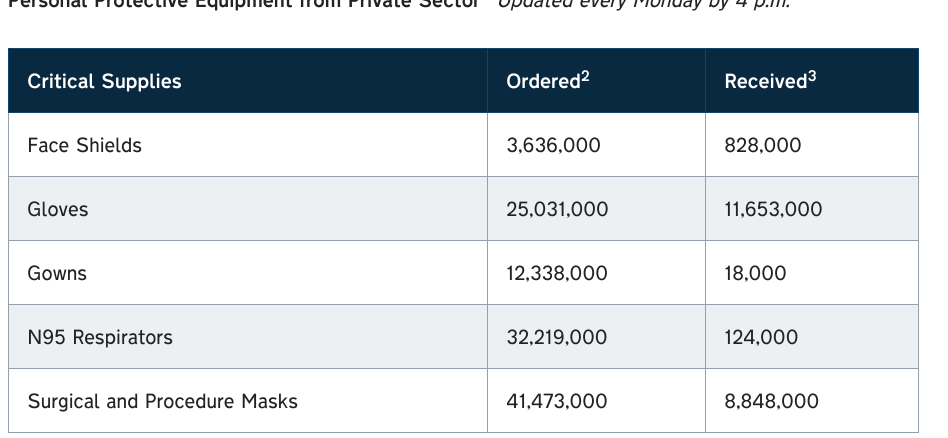Click N95 Respirators received value 124,000
The image size is (948, 438).
tap(761, 338)
